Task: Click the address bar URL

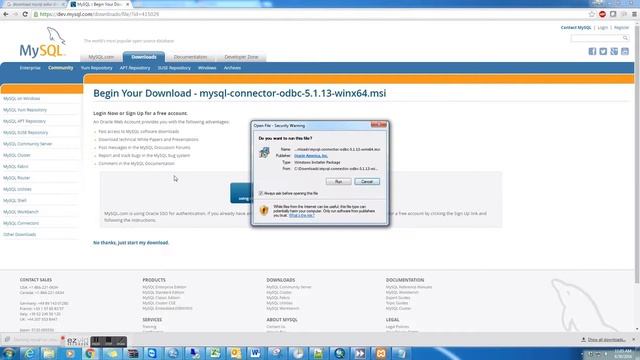Action: [x=99, y=14]
